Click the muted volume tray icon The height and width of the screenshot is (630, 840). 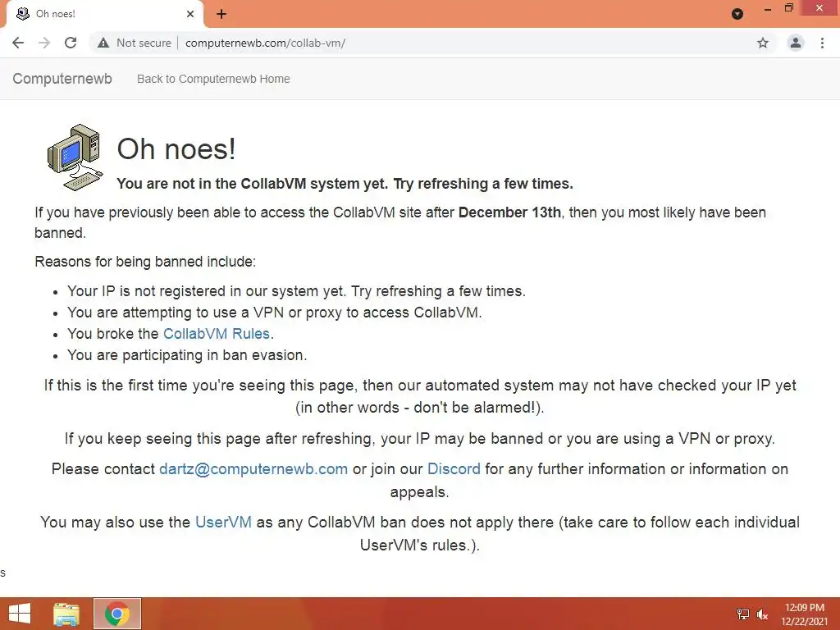[x=762, y=614]
